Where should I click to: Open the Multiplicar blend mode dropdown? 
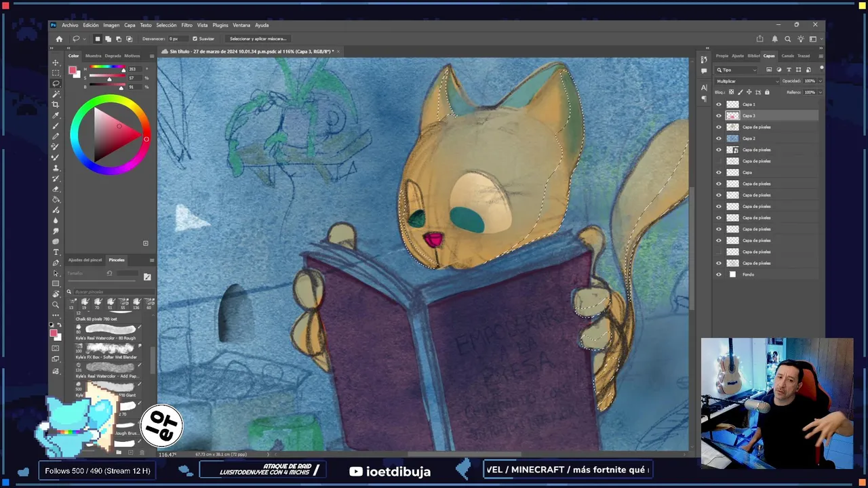pos(747,81)
